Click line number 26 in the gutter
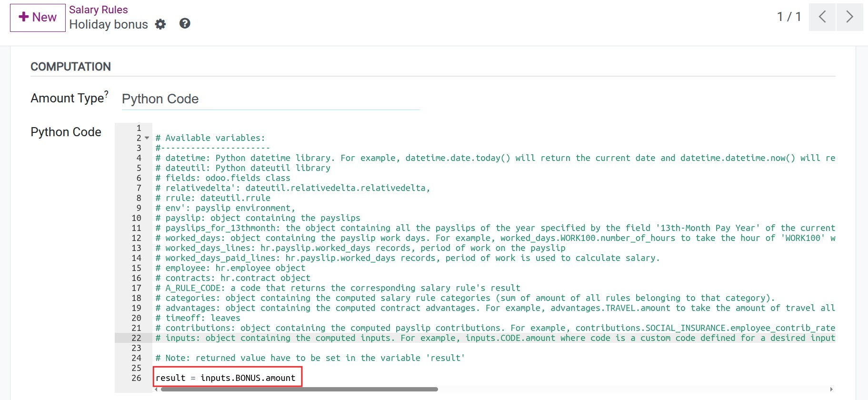Screen dimensions: 868x400 pos(136,378)
